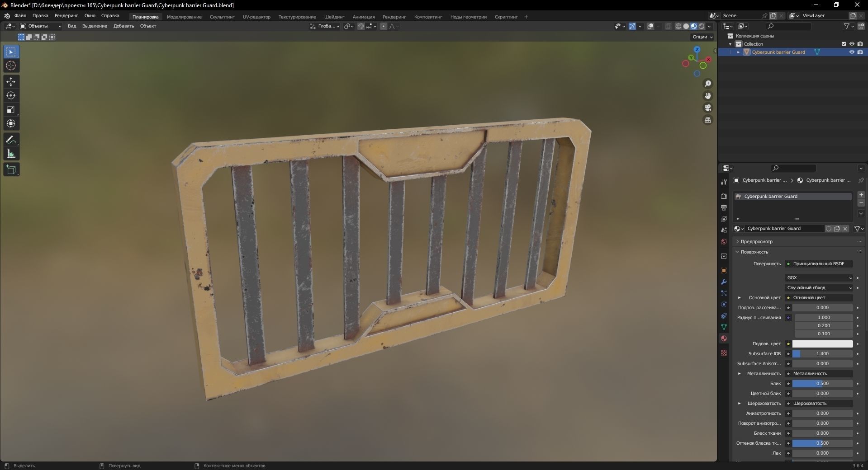The image size is (868, 470).
Task: Open the Опции dropdown
Action: (x=702, y=37)
